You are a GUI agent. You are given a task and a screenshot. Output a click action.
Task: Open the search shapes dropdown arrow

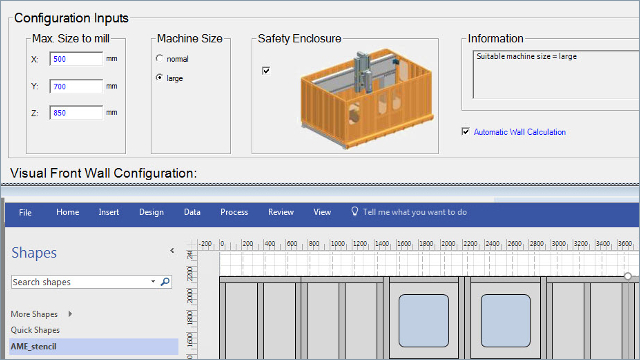(153, 282)
